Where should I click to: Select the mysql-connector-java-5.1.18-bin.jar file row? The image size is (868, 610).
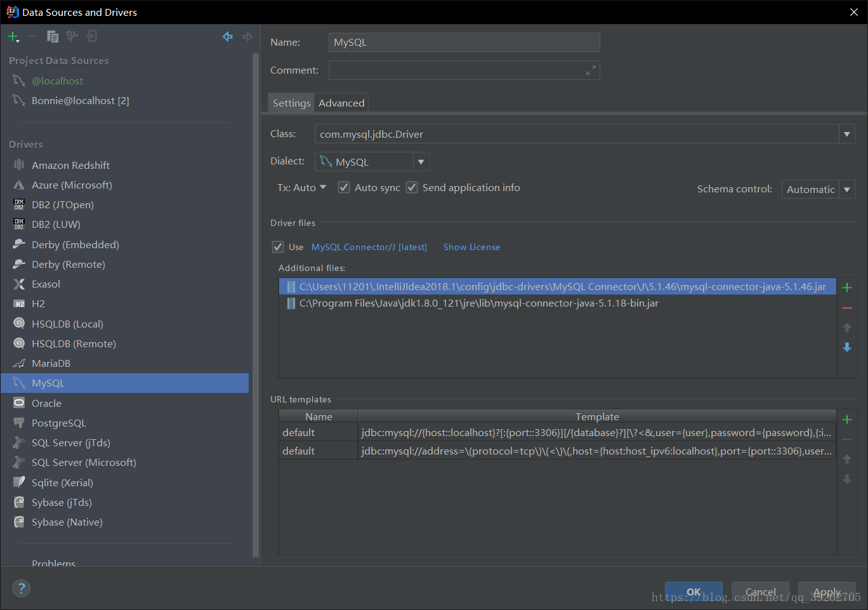click(558, 303)
